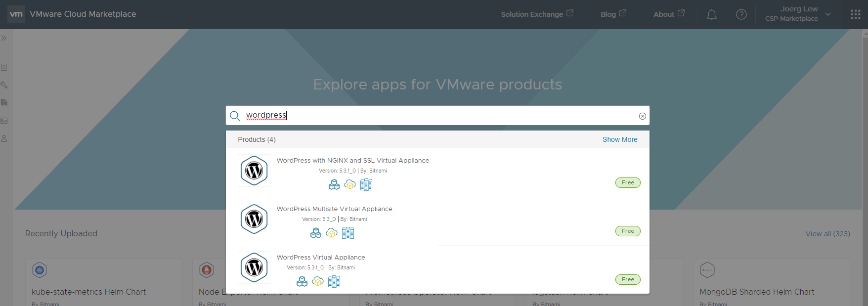This screenshot has width=868, height=306.
Task: Clear the wordpress search text
Action: (642, 116)
